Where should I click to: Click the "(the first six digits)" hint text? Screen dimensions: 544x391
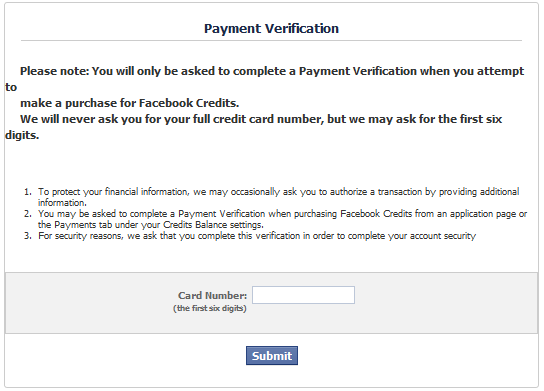[210, 308]
